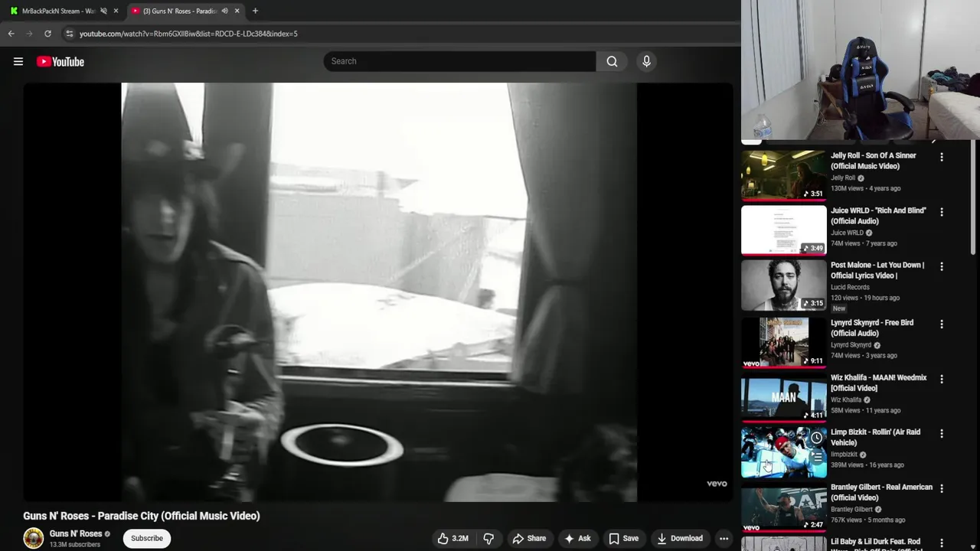Open Lynyrd Skynyrd - Free Bird title

pyautogui.click(x=872, y=328)
